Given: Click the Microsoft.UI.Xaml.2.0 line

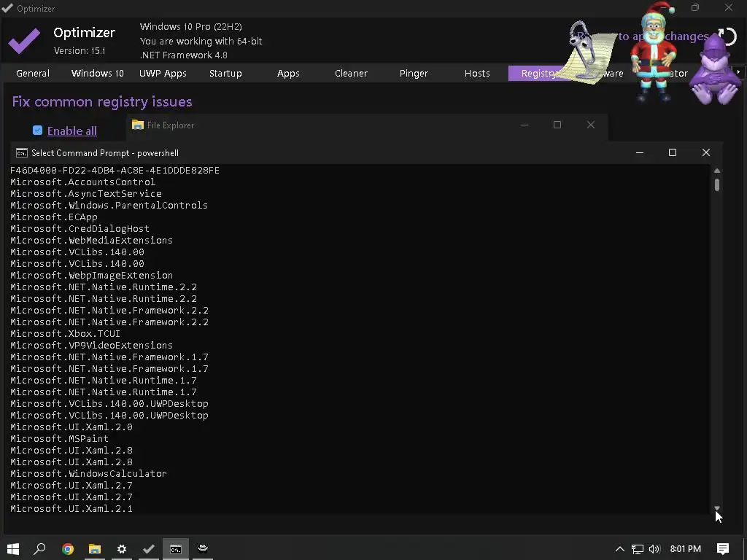Looking at the screenshot, I should pos(71,427).
